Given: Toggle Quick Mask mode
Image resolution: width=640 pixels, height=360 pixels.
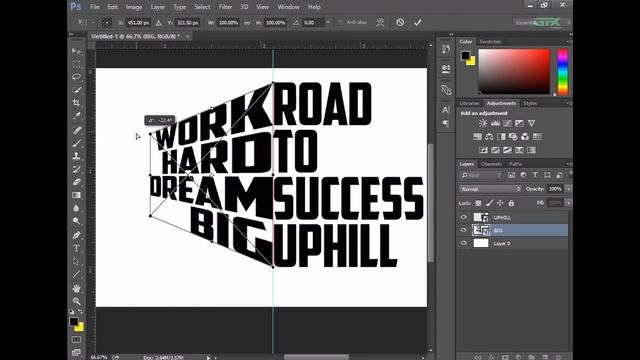Looking at the screenshot, I should coord(76,340).
